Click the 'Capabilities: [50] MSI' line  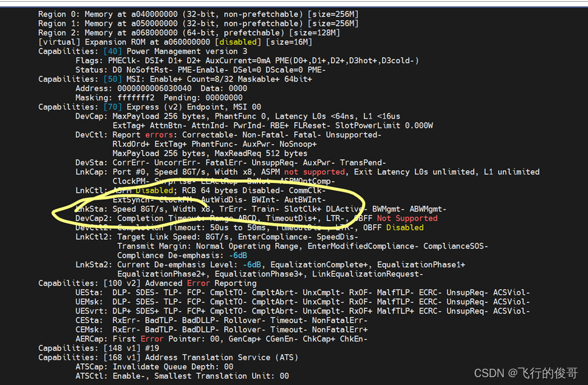coord(175,79)
